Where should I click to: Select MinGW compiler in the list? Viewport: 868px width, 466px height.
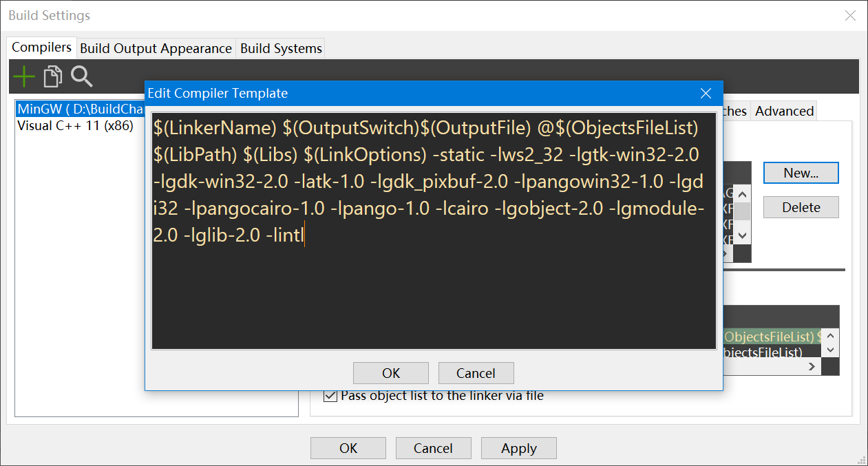point(80,109)
